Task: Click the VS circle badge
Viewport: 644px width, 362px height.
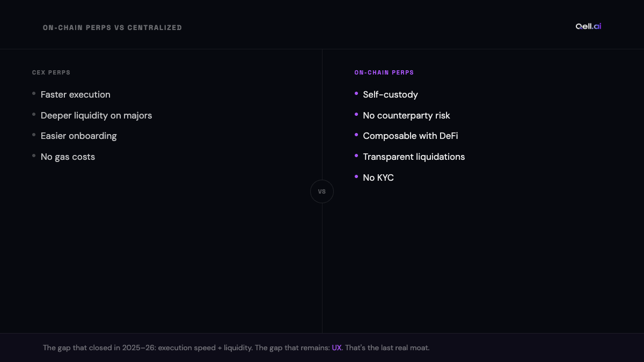Action: [322, 191]
